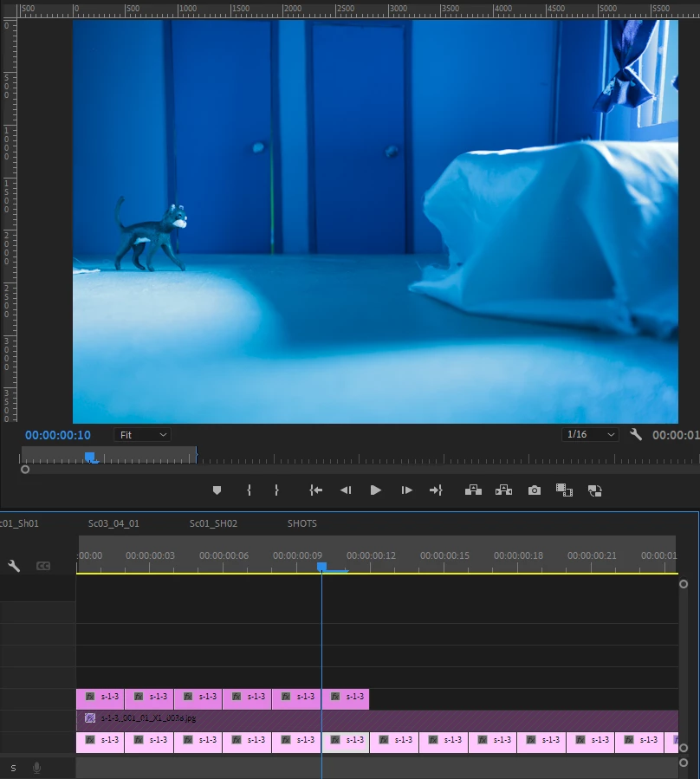Open the 1/16 playback resolution dropdown
The image size is (700, 779).
[x=590, y=434]
